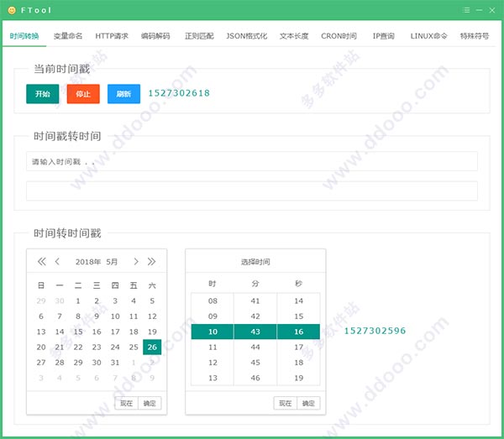Open the HTTP请求 tab

click(x=112, y=36)
